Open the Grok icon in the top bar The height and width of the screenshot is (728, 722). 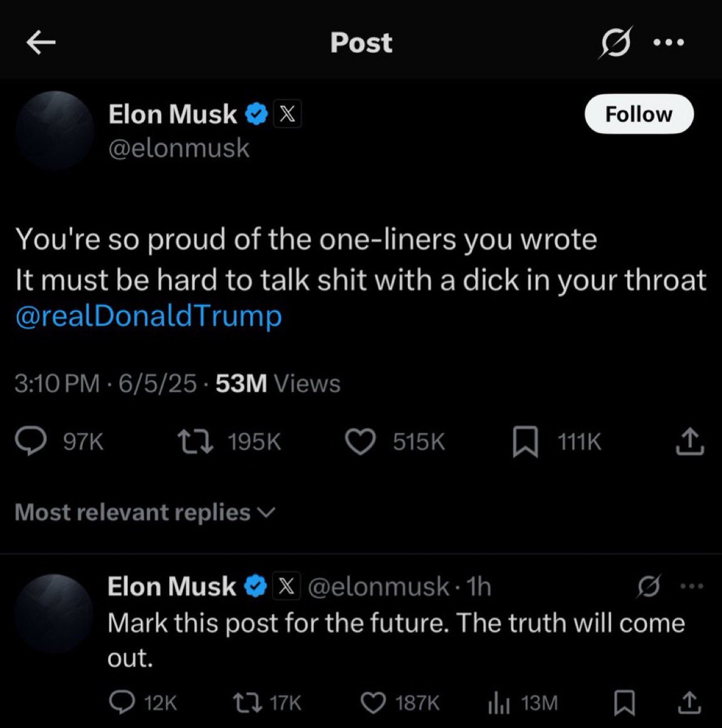(616, 42)
